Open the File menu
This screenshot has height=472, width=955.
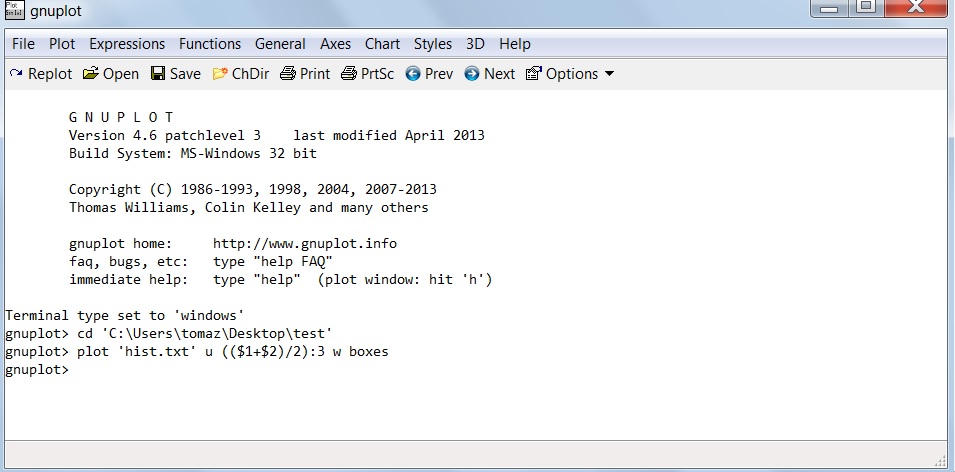click(23, 44)
